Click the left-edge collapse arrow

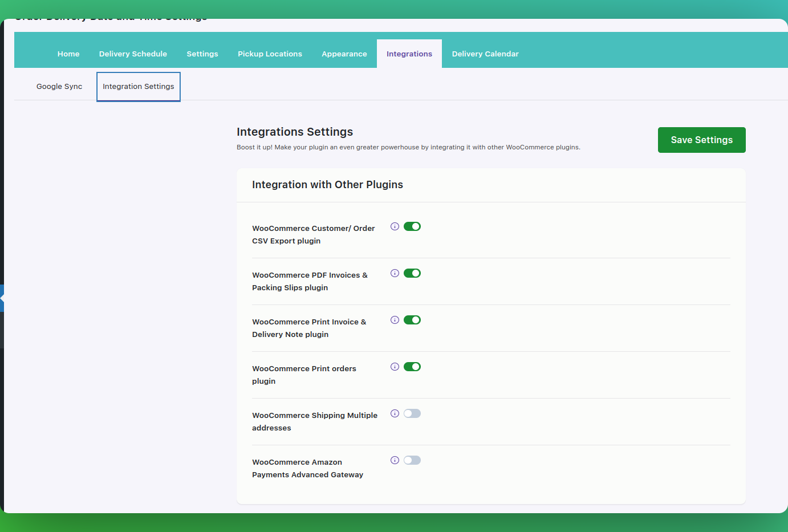2,298
